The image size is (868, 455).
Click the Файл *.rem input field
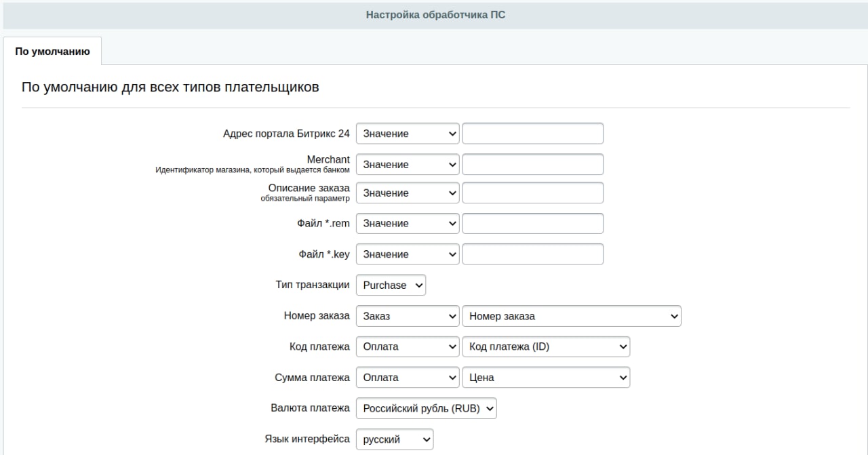tap(532, 224)
